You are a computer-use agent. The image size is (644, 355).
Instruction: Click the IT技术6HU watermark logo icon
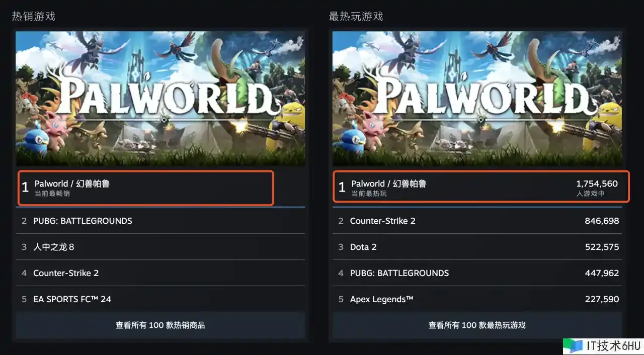pos(574,345)
